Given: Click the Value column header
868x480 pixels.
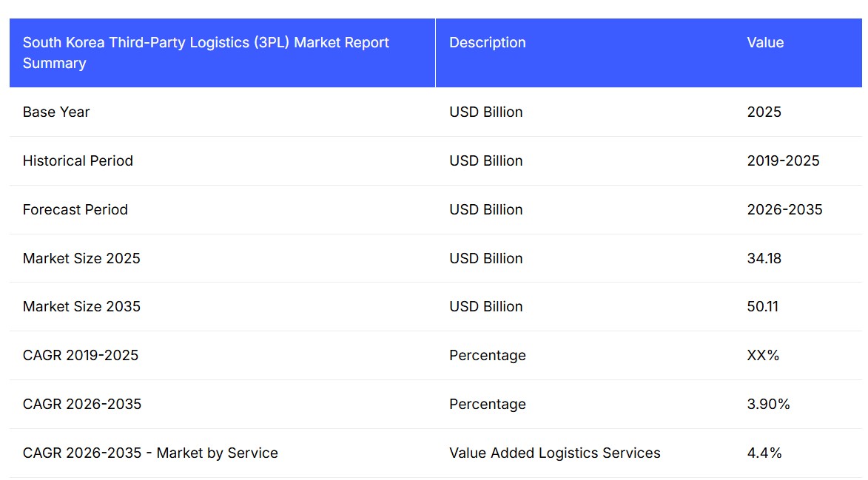Looking at the screenshot, I should (x=765, y=43).
